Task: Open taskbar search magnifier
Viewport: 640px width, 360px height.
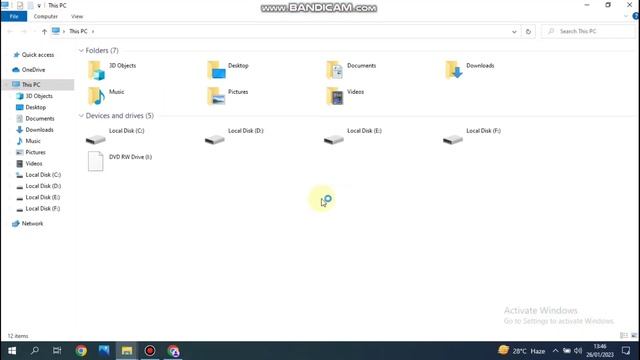Action: pos(35,351)
